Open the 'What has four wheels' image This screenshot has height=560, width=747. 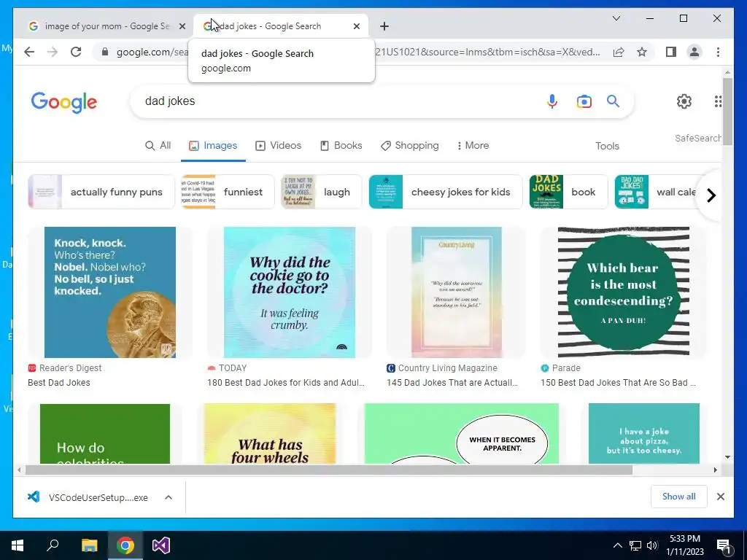pyautogui.click(x=270, y=434)
